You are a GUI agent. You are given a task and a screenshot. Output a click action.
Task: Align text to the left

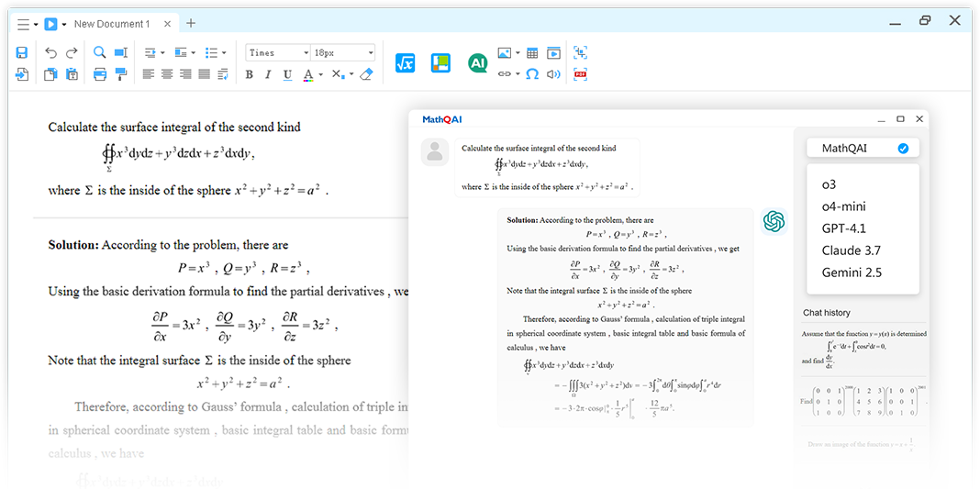148,74
